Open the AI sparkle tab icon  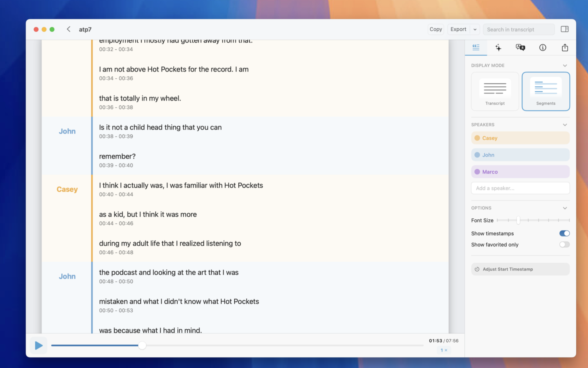click(x=498, y=47)
